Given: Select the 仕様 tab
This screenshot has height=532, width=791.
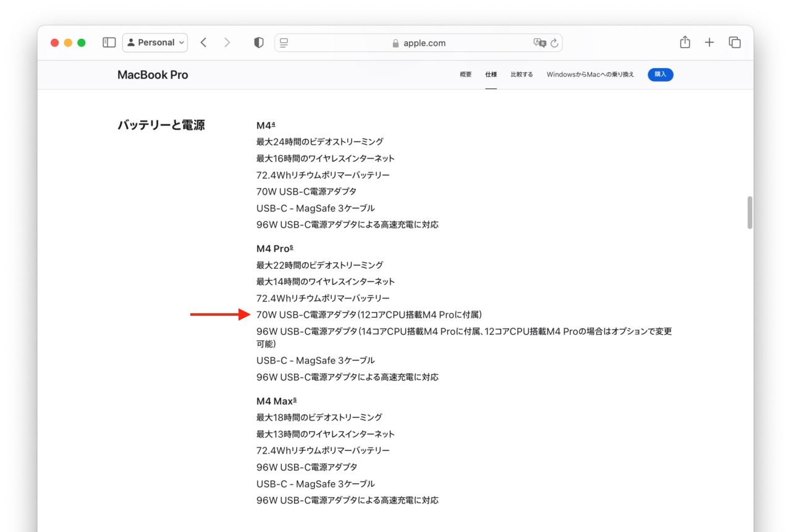Looking at the screenshot, I should pyautogui.click(x=491, y=74).
